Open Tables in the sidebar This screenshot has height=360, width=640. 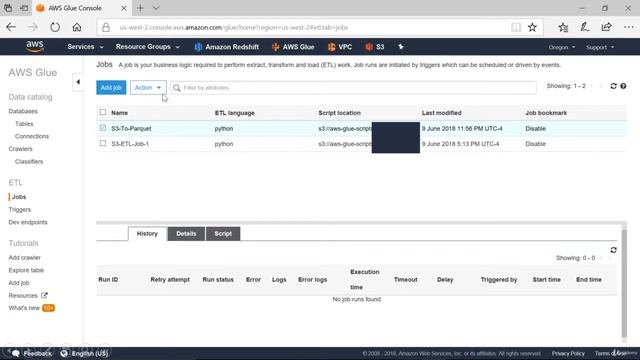[x=24, y=124]
